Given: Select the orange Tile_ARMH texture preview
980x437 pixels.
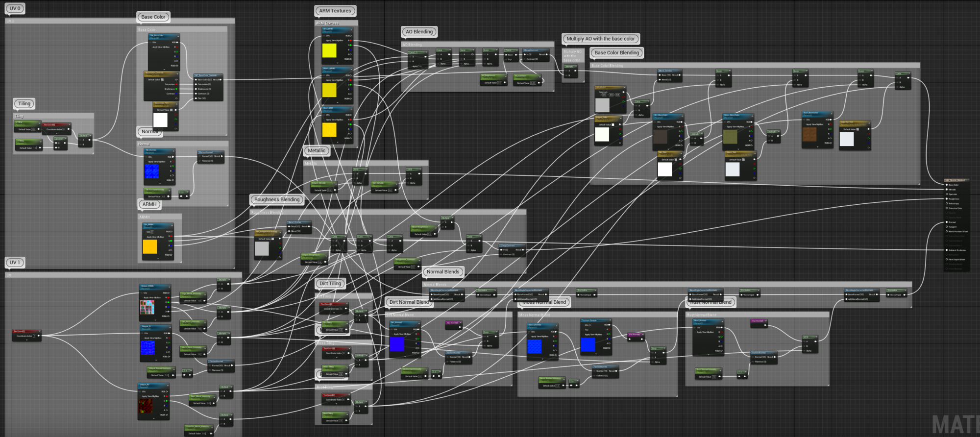Looking at the screenshot, I should pos(150,246).
